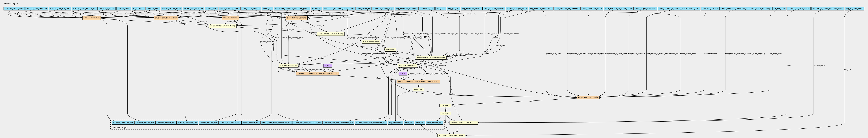
Task: Click the filter_mapq0_threshold input box in Workflow Inputs
Action: pyautogui.click(x=645, y=8)
